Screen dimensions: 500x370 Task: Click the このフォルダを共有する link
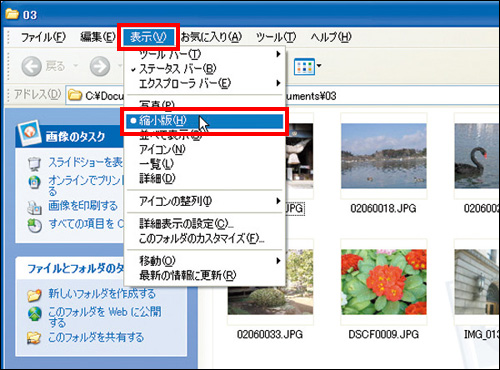96,337
